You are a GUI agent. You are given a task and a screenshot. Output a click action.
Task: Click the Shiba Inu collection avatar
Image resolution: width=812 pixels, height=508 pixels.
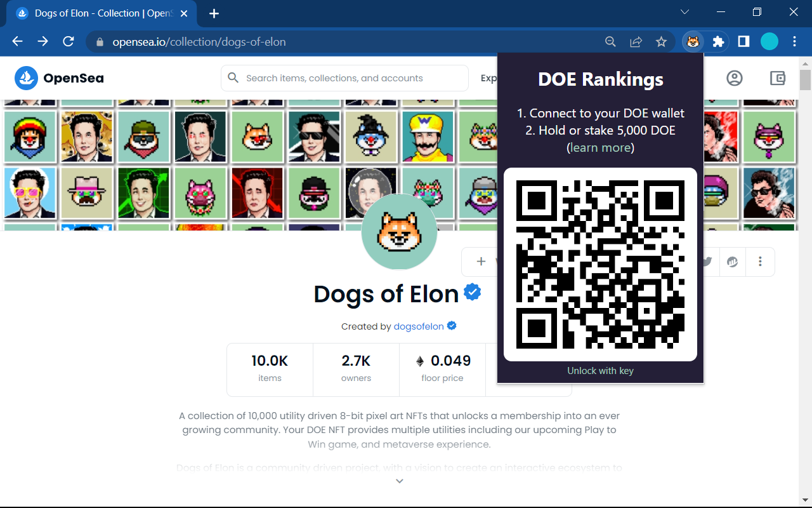tap(399, 232)
